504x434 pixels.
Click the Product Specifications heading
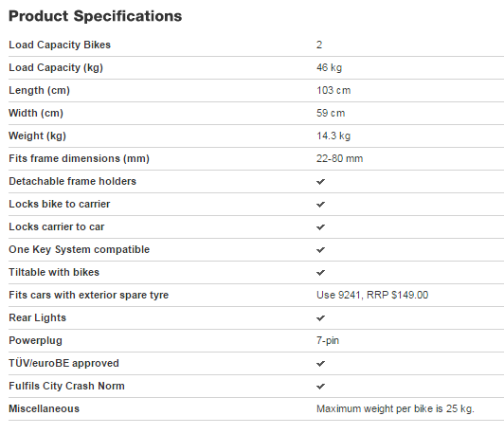pos(95,16)
